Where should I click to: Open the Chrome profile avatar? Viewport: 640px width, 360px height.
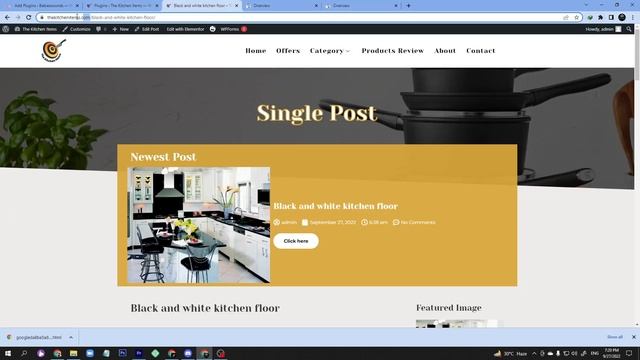click(622, 17)
